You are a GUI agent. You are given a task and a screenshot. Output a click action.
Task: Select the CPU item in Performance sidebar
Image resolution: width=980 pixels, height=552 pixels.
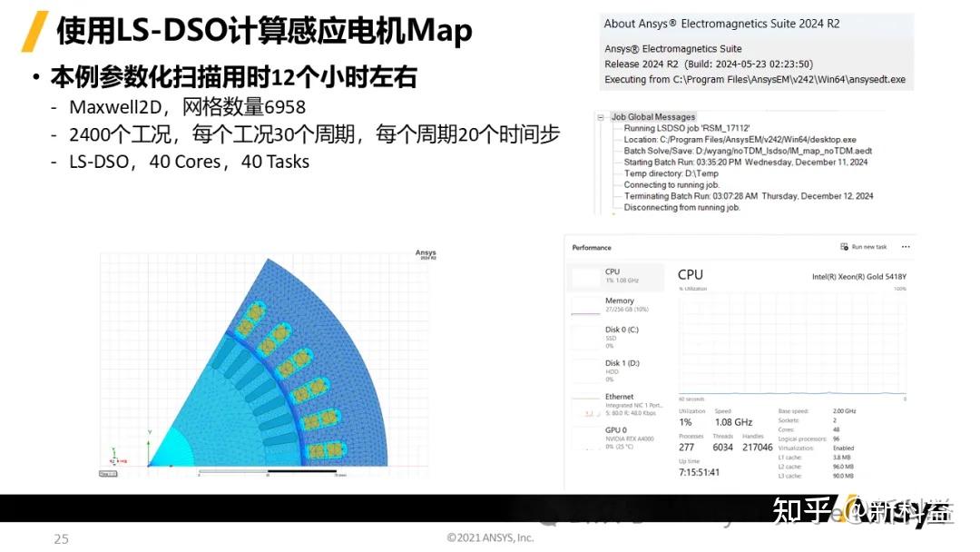coord(616,276)
